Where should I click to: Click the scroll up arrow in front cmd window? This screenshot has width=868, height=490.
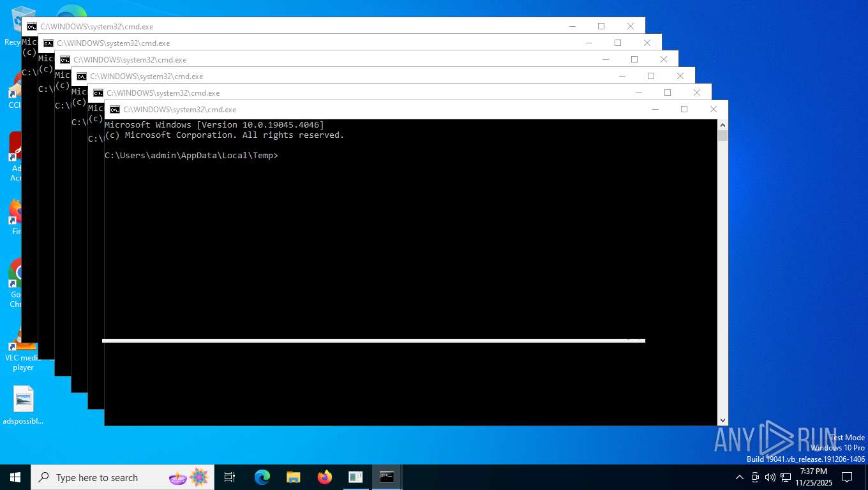point(722,124)
